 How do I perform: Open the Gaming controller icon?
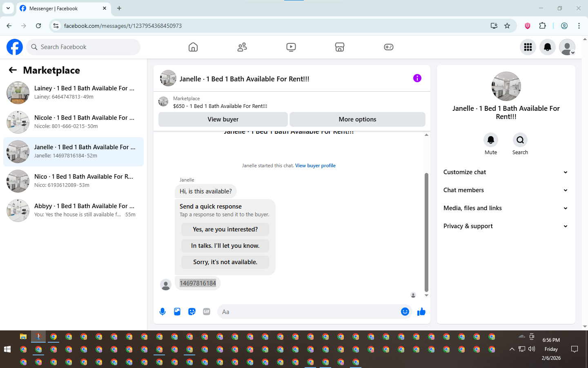[x=389, y=47]
